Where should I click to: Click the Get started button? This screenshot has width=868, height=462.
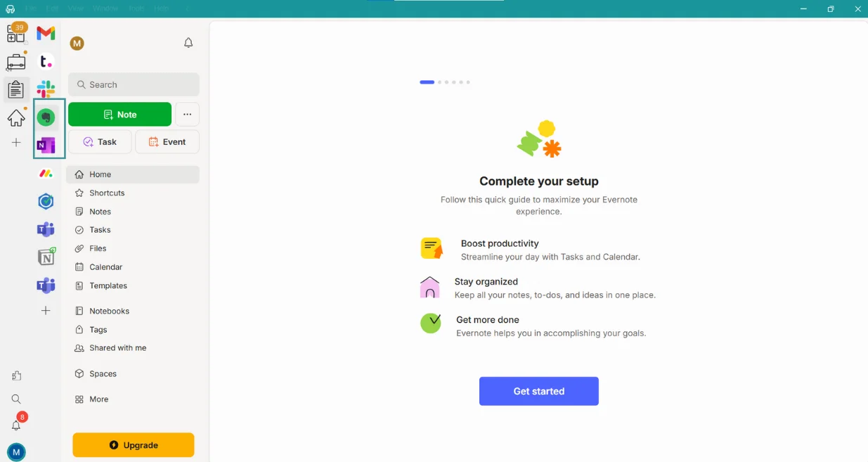tap(539, 391)
